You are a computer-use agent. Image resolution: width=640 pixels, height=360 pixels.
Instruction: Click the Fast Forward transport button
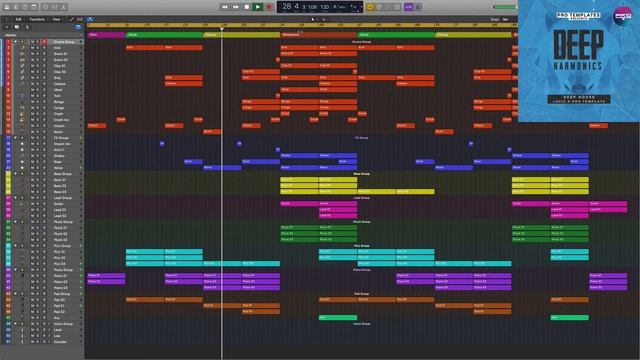[236, 7]
